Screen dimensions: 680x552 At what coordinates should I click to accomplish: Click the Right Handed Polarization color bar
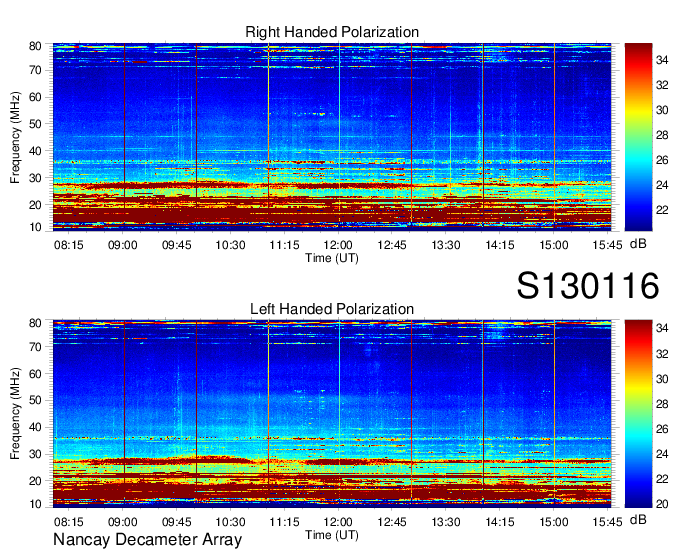pos(638,137)
